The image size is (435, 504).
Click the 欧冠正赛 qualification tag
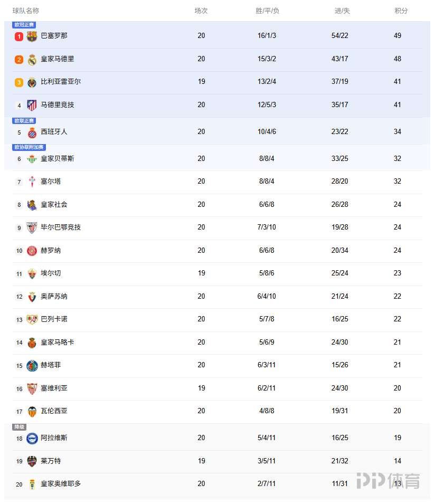click(x=24, y=25)
